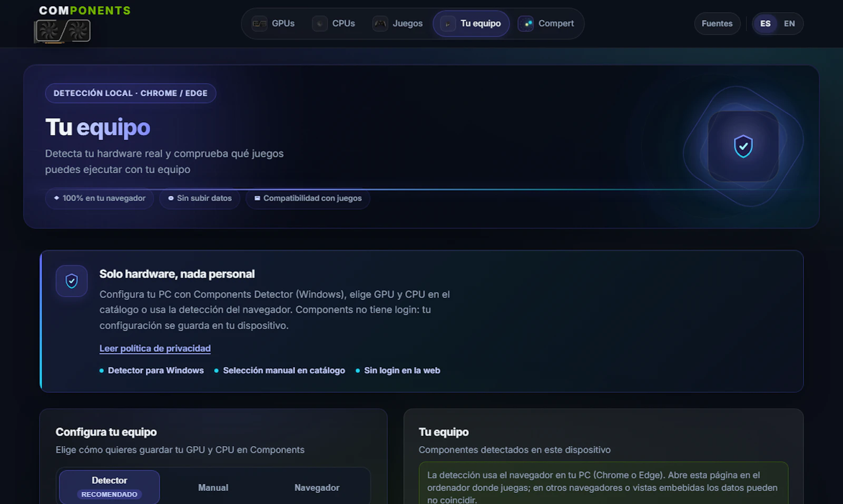Click the Sin subir datos chip
Image resolution: width=843 pixels, height=504 pixels.
point(200,199)
